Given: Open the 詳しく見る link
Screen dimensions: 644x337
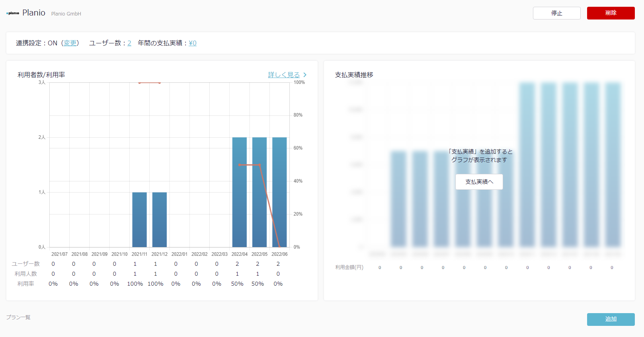Looking at the screenshot, I should coord(284,75).
